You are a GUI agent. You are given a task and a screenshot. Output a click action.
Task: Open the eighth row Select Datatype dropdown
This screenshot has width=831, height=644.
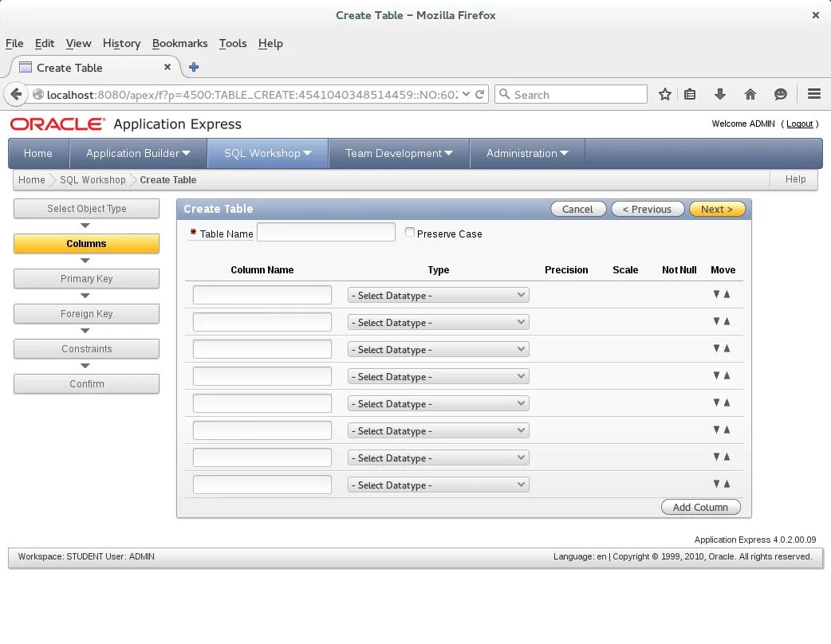click(439, 485)
